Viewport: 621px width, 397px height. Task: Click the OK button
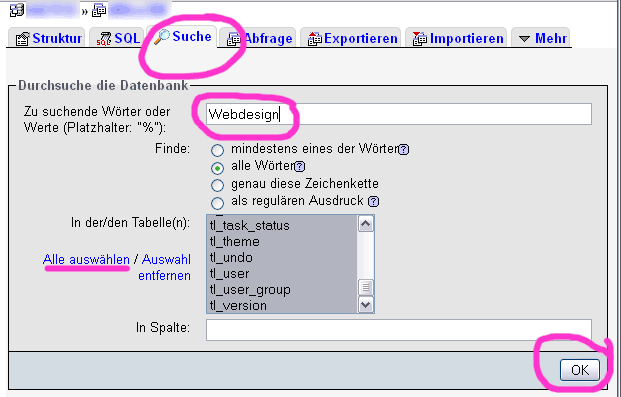(580, 370)
